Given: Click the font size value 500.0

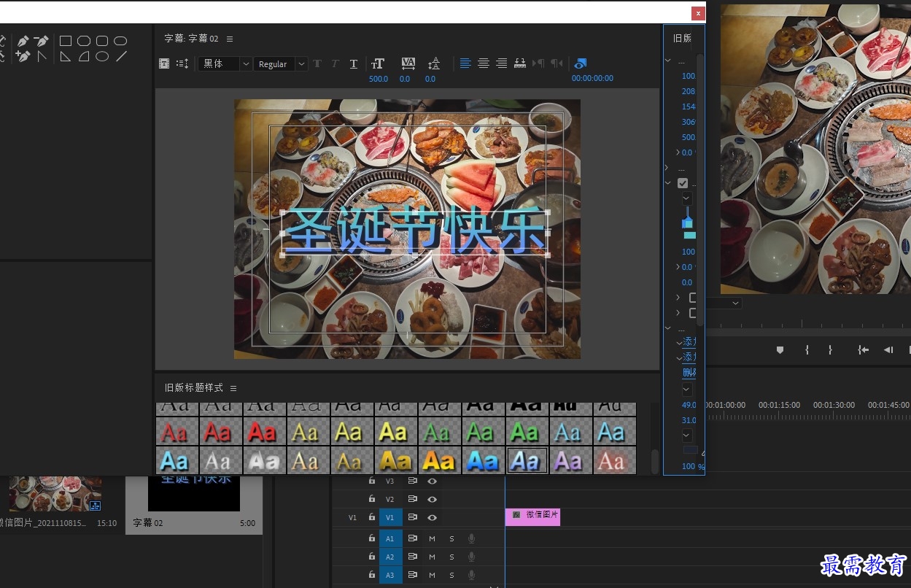Looking at the screenshot, I should click(x=379, y=78).
